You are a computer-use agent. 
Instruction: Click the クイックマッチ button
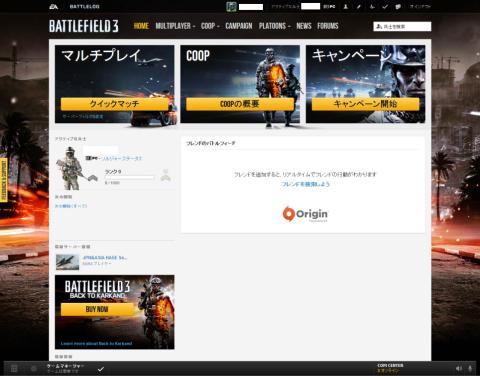pos(114,104)
